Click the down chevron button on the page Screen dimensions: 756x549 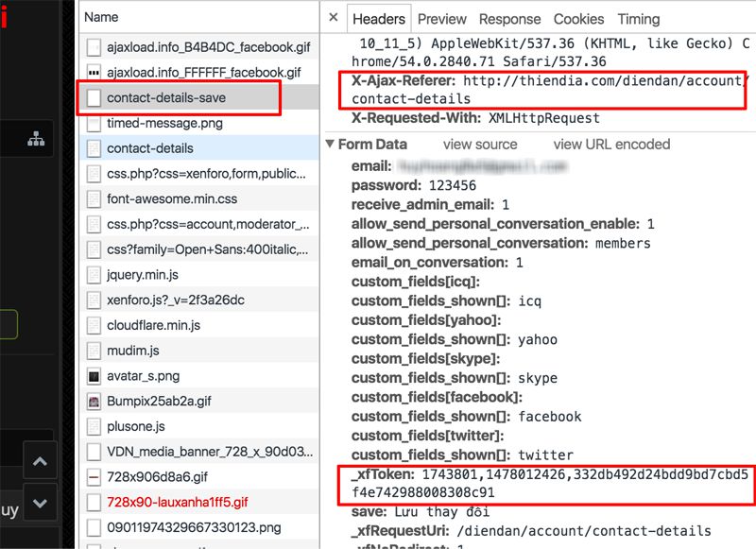pyautogui.click(x=39, y=502)
